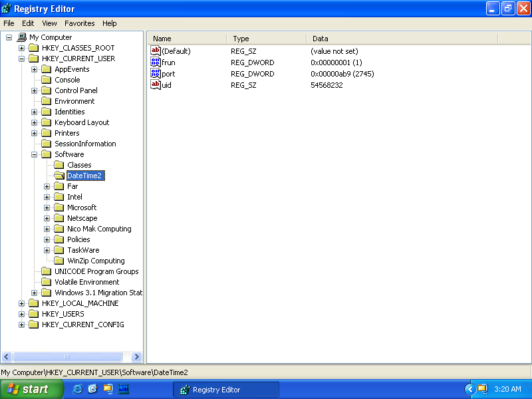
Task: Click the HKEY_CURRENT_USER folder icon
Action: pos(34,59)
